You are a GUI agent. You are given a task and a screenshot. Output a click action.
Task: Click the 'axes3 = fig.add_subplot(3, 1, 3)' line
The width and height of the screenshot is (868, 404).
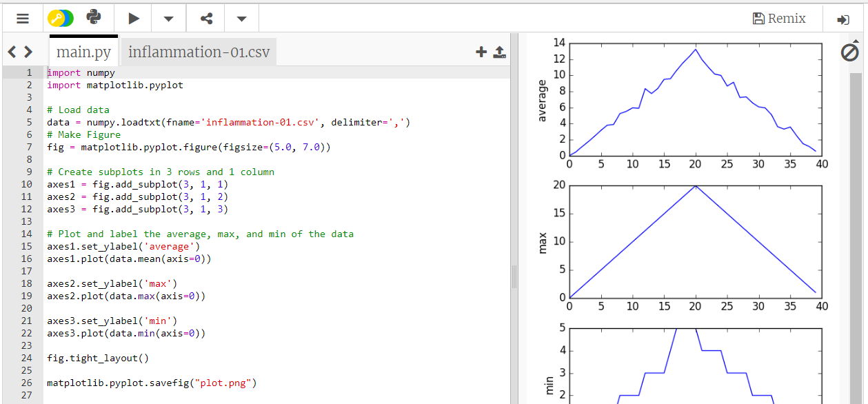(137, 209)
